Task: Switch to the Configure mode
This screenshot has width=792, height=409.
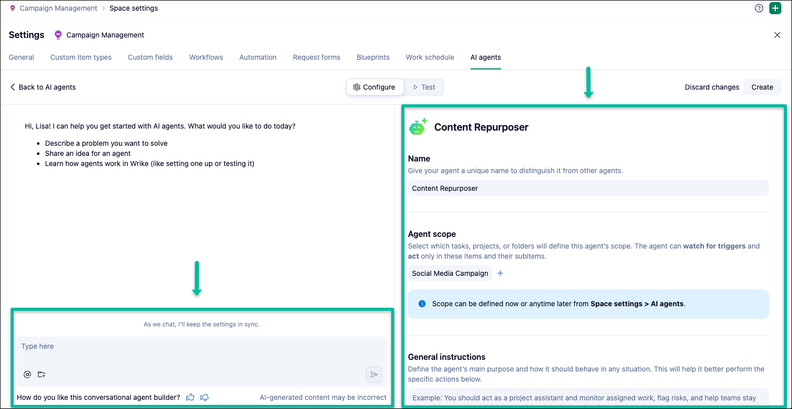Action: 374,87
